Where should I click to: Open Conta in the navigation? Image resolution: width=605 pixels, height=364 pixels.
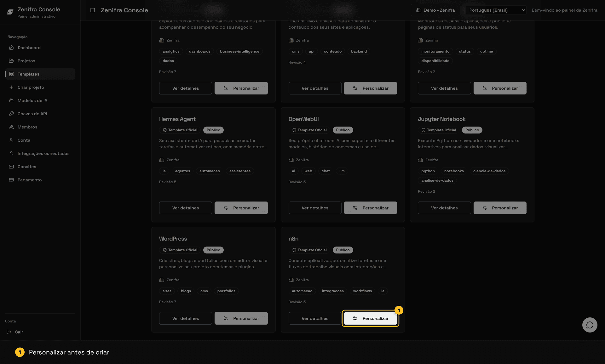(40, 140)
